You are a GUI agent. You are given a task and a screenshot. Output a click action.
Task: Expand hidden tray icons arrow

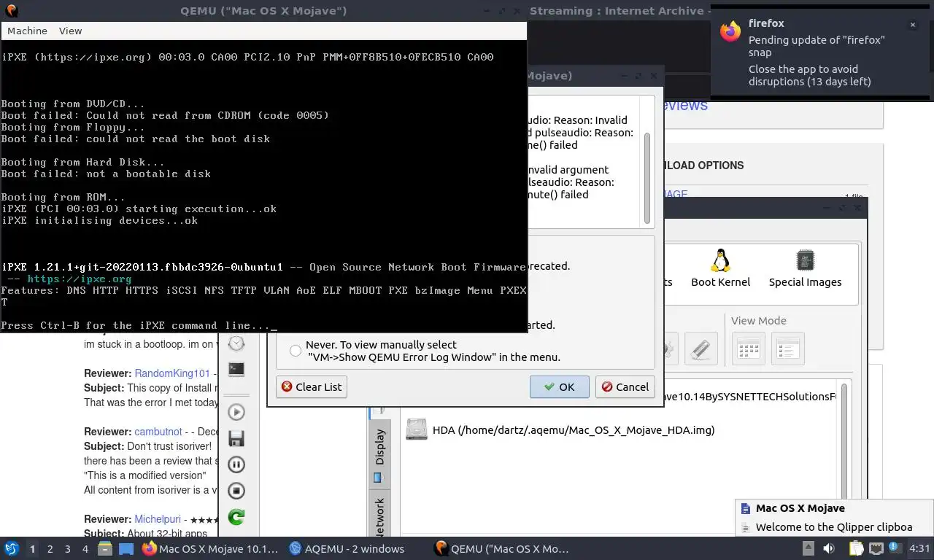click(808, 548)
